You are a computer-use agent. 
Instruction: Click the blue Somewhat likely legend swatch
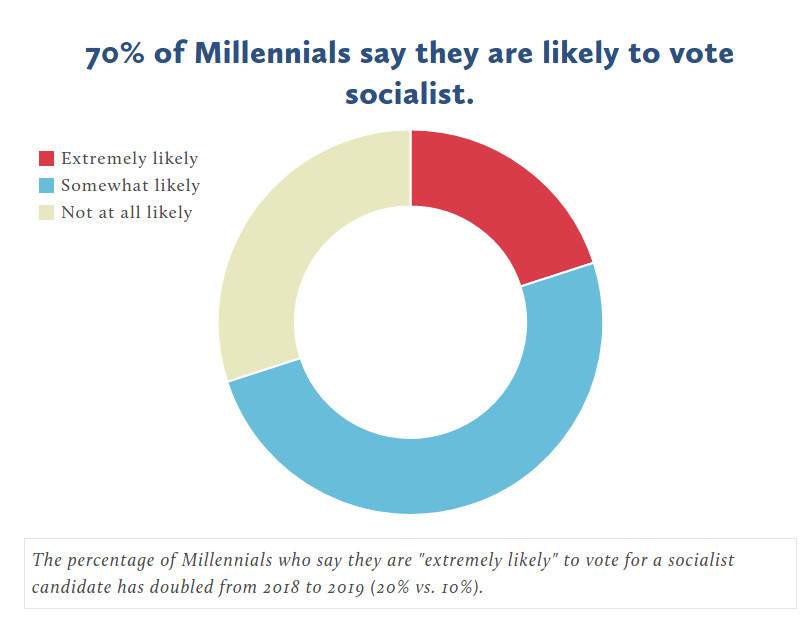point(46,186)
